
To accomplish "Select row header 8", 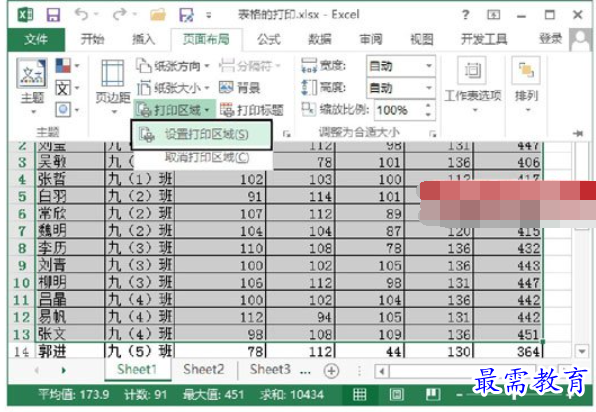I will pyautogui.click(x=22, y=248).
